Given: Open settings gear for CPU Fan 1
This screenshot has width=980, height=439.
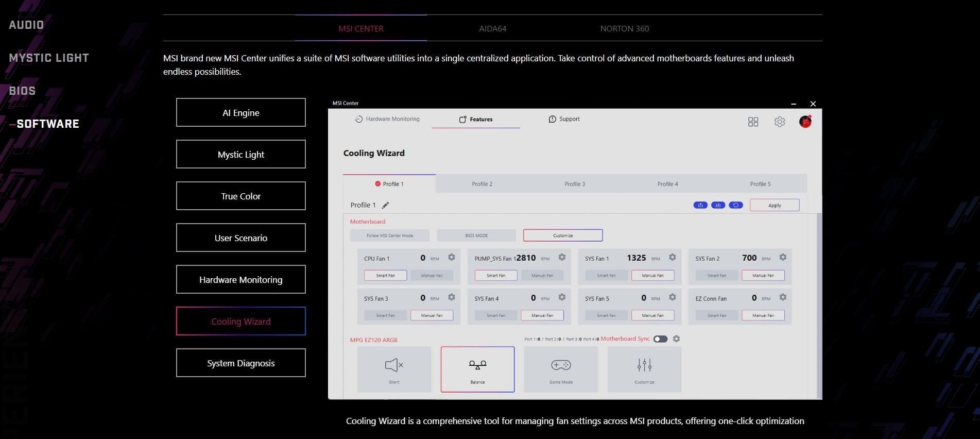Looking at the screenshot, I should coord(451,257).
